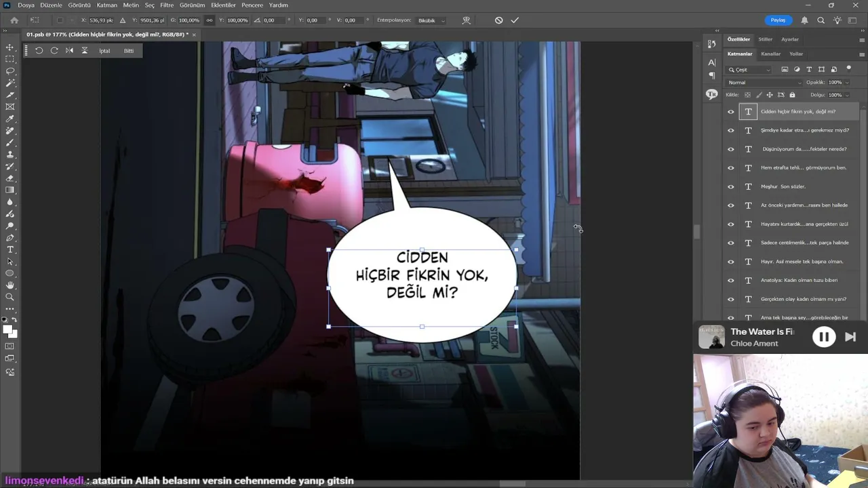Switch to the Stiller tab
The height and width of the screenshot is (488, 868).
pyautogui.click(x=765, y=39)
